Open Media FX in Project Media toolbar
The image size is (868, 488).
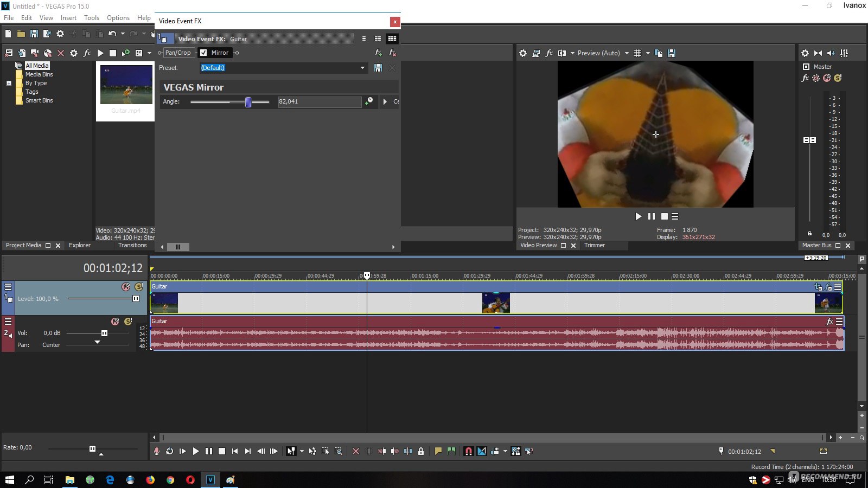coord(87,53)
